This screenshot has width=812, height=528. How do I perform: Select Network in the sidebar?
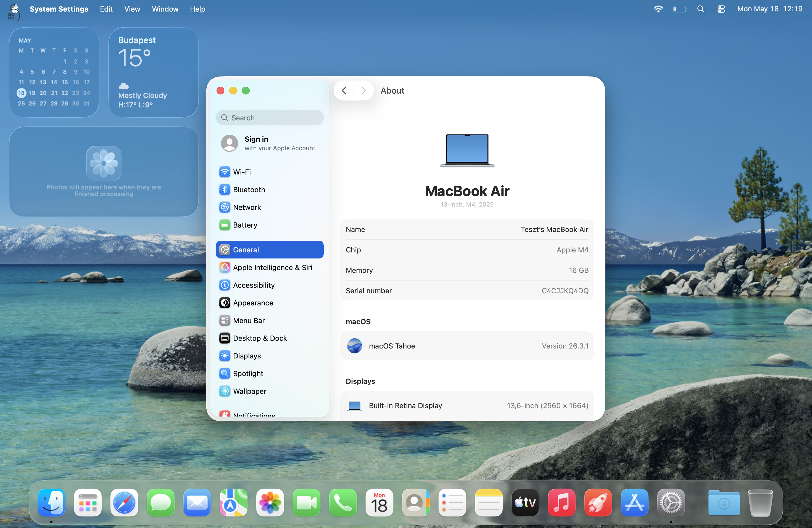tap(270, 207)
